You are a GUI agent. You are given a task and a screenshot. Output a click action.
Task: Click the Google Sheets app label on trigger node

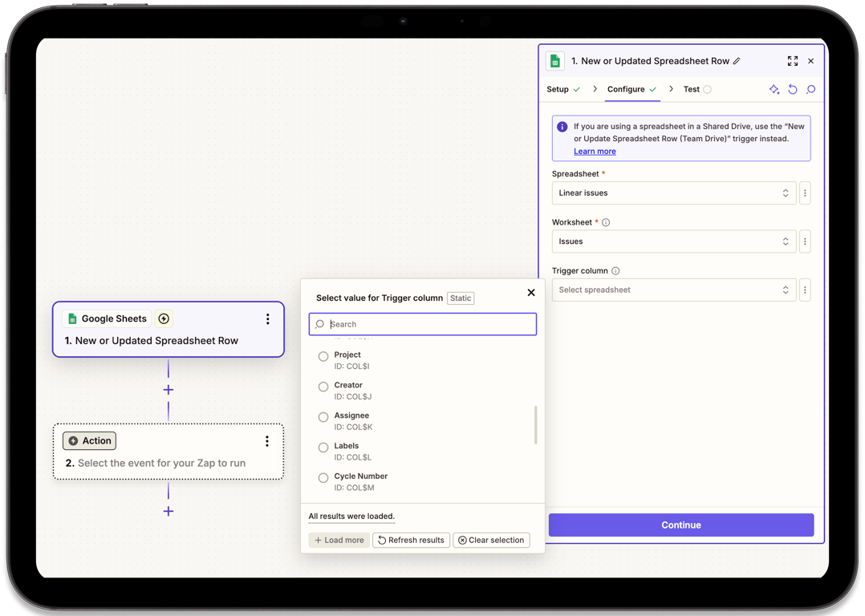(108, 318)
